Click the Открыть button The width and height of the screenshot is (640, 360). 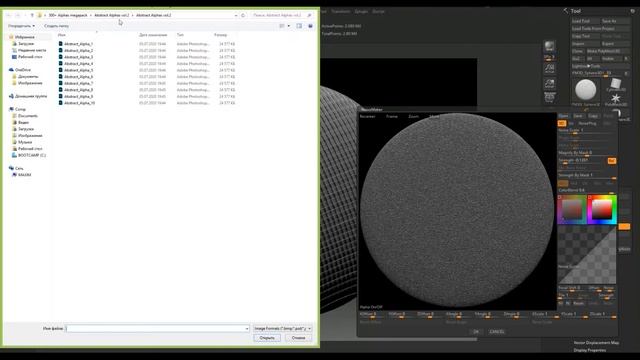[x=267, y=338]
